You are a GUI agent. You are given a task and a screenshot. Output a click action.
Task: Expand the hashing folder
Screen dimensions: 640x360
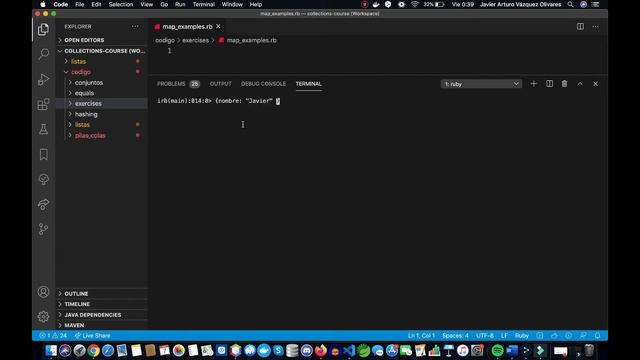coord(102,114)
